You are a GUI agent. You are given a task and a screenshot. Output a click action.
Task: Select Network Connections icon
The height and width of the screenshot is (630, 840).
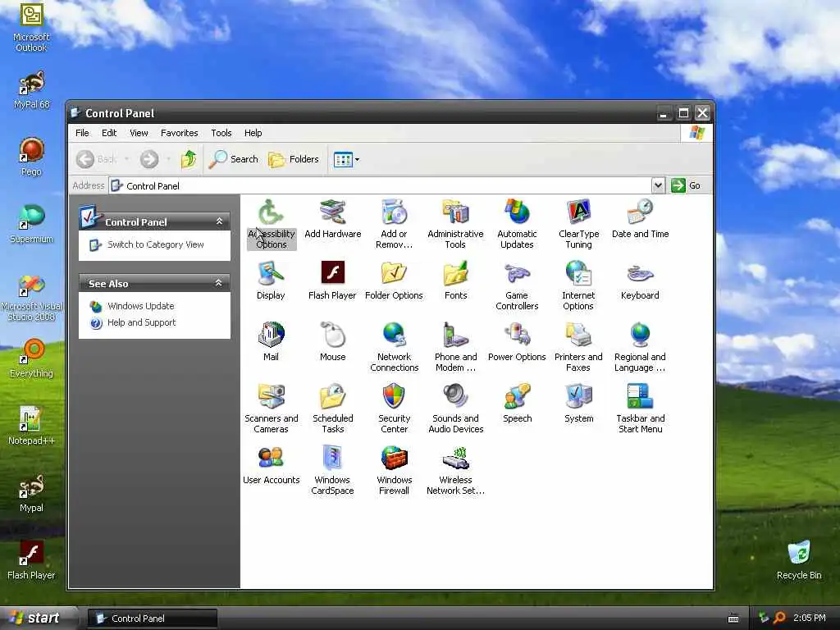point(395,347)
